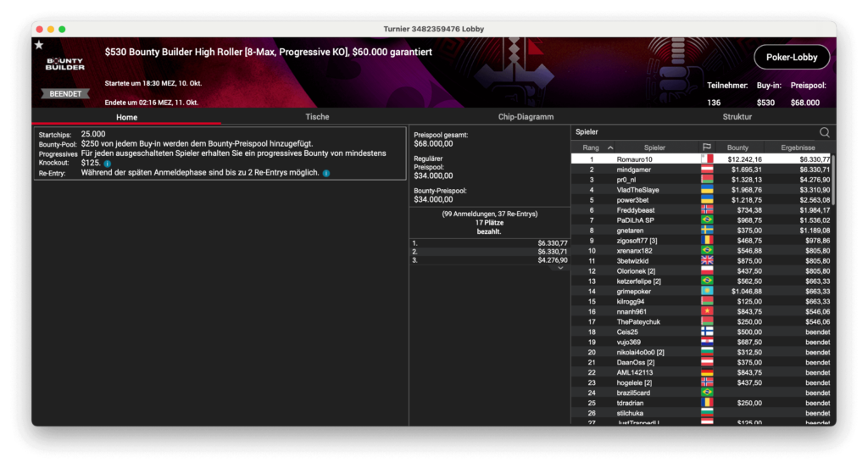Viewport: 868px width, 468px height.
Task: Click the Bounty Builder logo
Action: coord(65,66)
